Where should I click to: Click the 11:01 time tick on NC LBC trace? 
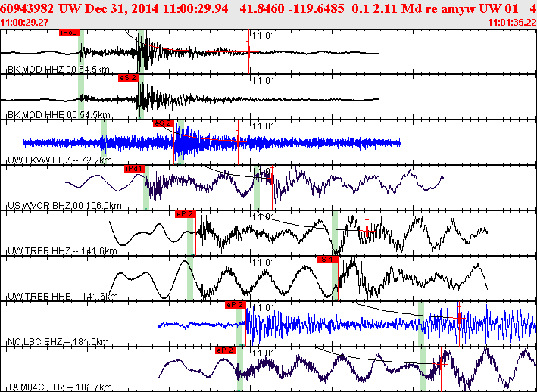click(x=264, y=308)
